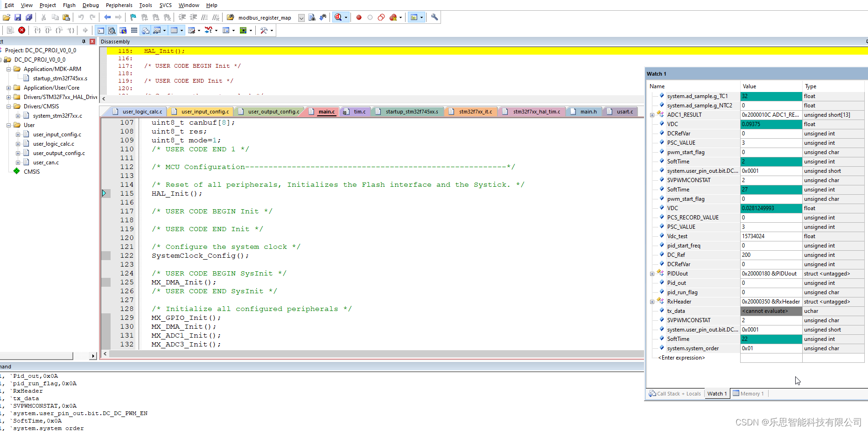This screenshot has height=431, width=868.
Task: Open the Symbols window
Action: coord(123,30)
